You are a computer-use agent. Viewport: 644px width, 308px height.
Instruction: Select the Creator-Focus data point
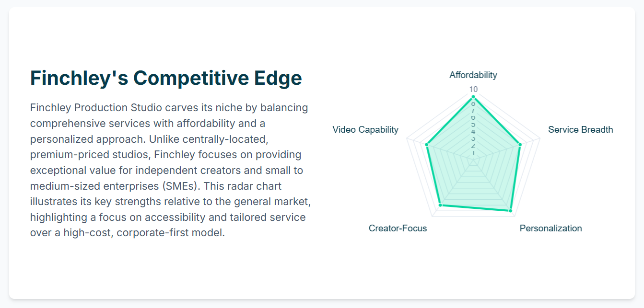coord(440,205)
